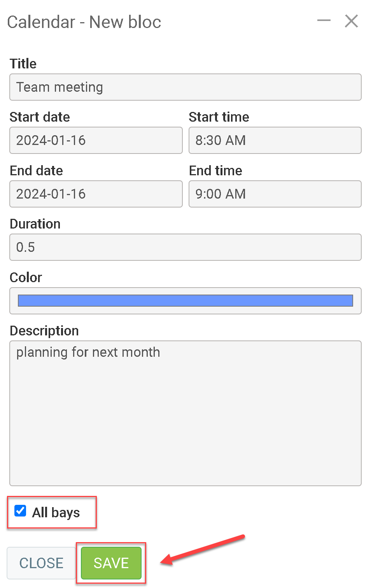Click the 'Title' field label
Viewport: 371px width, 588px height.
23,64
